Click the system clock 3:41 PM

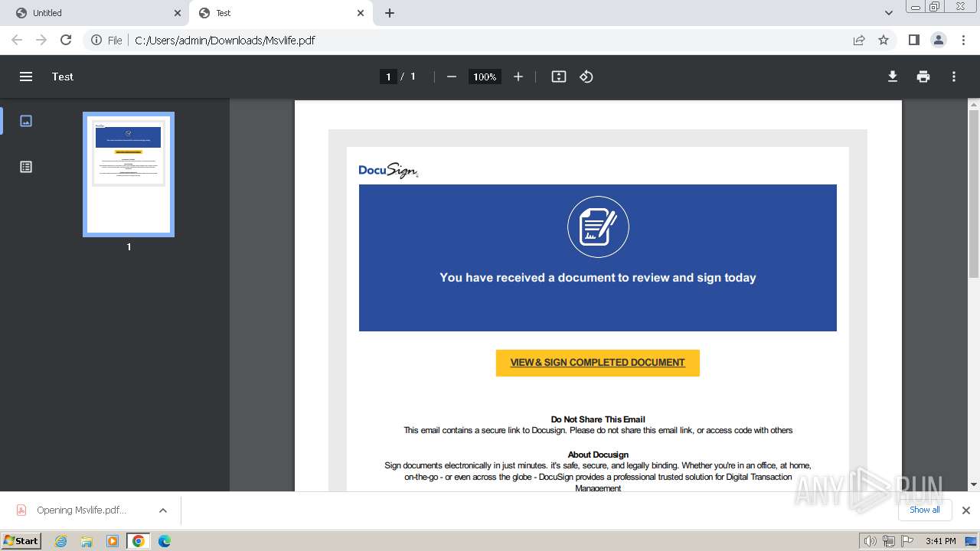pos(940,541)
